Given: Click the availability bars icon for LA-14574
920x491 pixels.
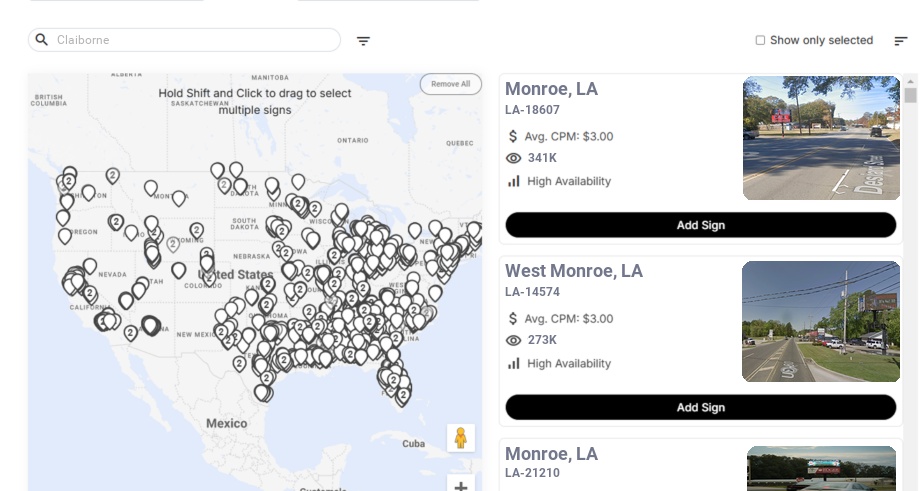Looking at the screenshot, I should click(514, 363).
